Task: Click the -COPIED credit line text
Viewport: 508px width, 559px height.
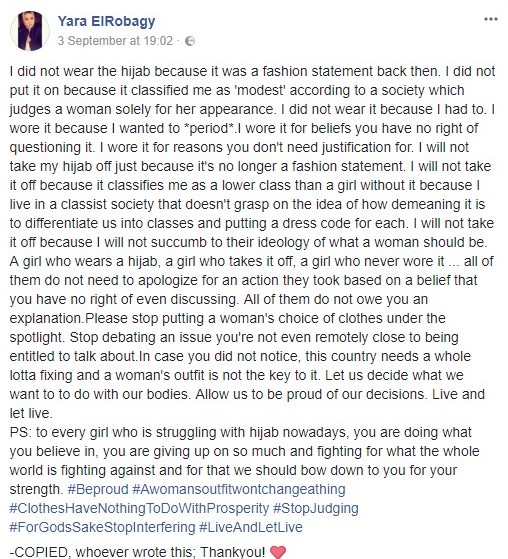Action: (137, 552)
